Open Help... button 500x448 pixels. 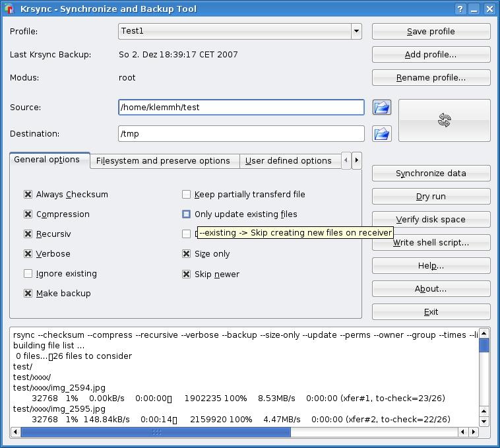coord(431,266)
